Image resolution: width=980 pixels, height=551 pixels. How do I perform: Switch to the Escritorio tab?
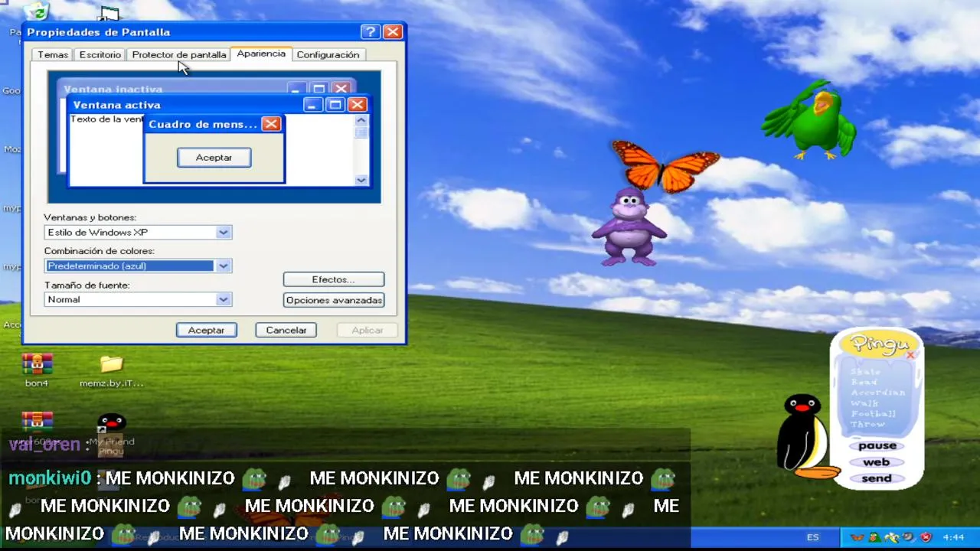100,54
